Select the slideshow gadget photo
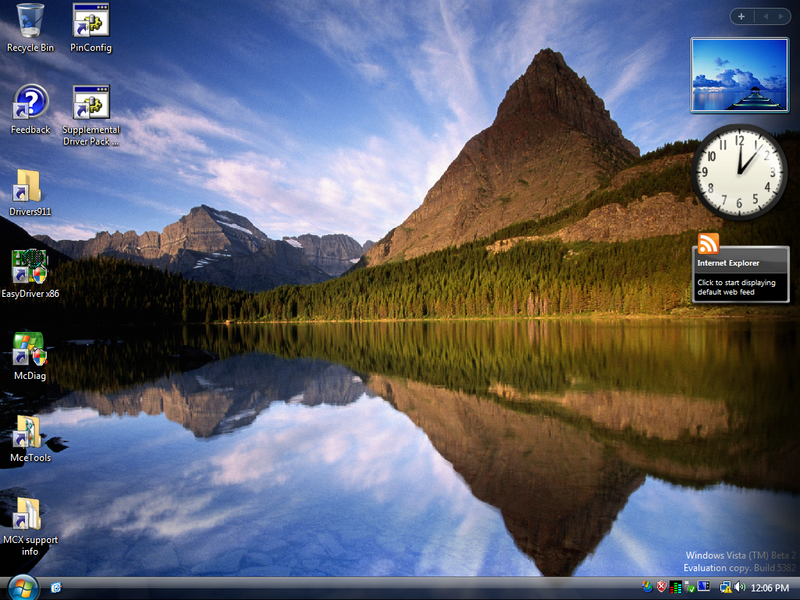Screen dimensions: 800x600 point(738,75)
